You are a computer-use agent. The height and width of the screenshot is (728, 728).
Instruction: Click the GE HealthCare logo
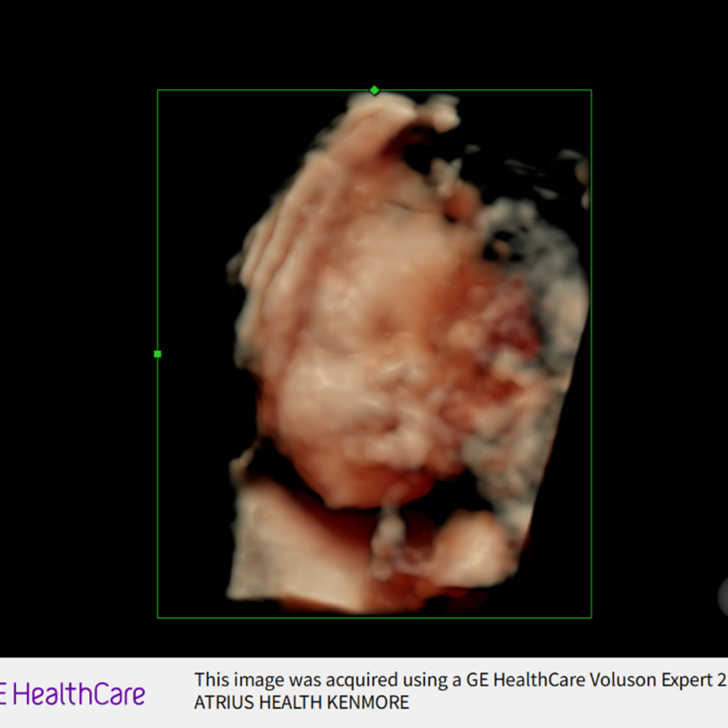73,694
